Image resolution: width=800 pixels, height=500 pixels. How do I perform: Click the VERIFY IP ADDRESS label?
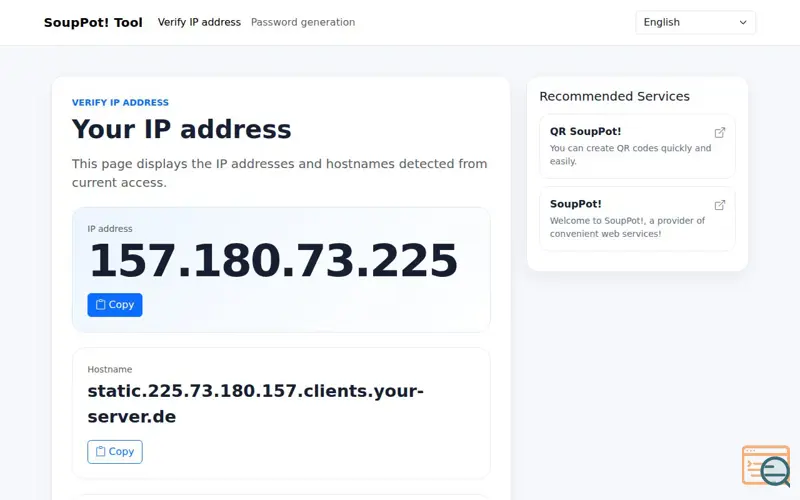(120, 103)
